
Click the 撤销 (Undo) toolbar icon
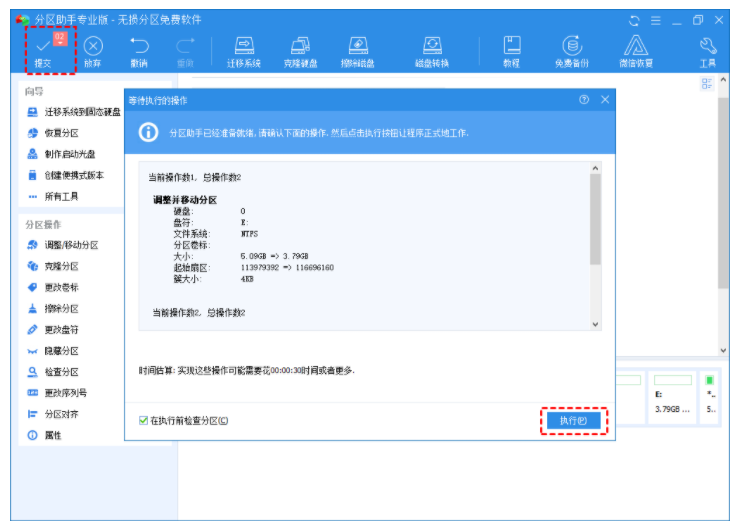139,50
